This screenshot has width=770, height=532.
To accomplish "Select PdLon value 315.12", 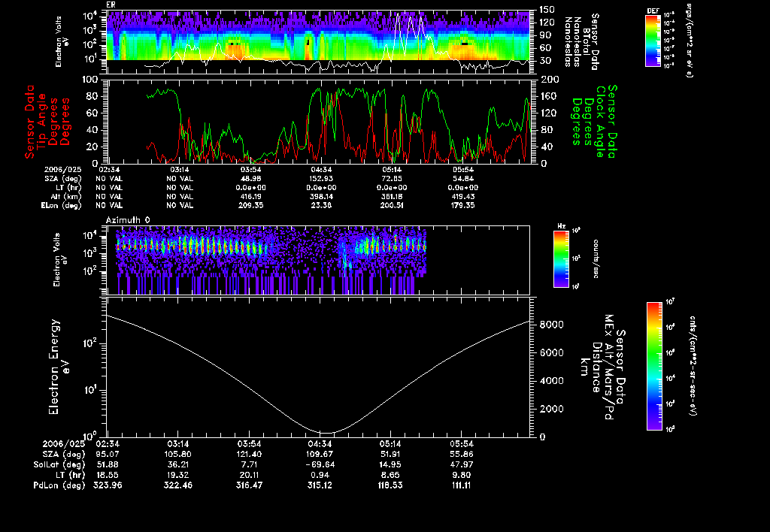I will [x=320, y=485].
